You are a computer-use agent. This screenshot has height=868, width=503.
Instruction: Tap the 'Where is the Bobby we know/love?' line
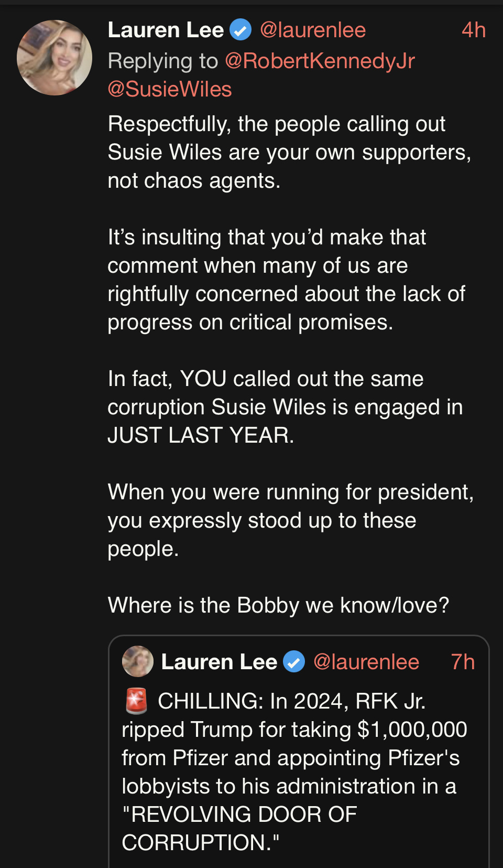278,605
